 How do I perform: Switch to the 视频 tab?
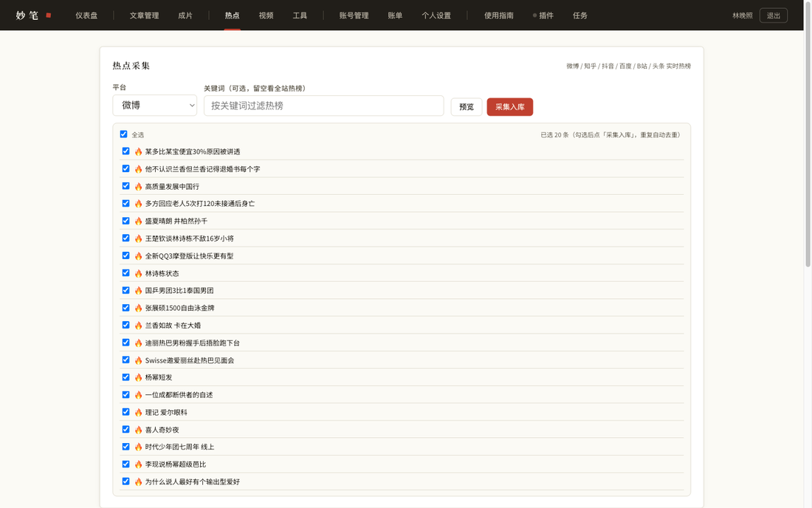(266, 16)
